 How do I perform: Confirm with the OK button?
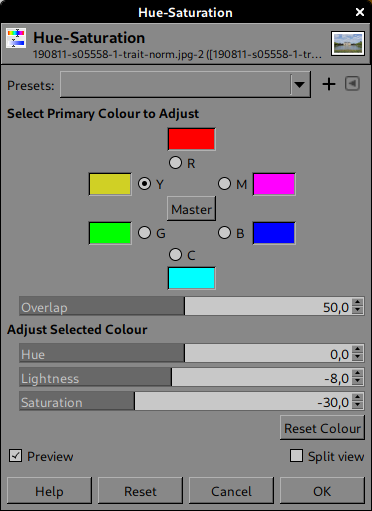(322, 491)
